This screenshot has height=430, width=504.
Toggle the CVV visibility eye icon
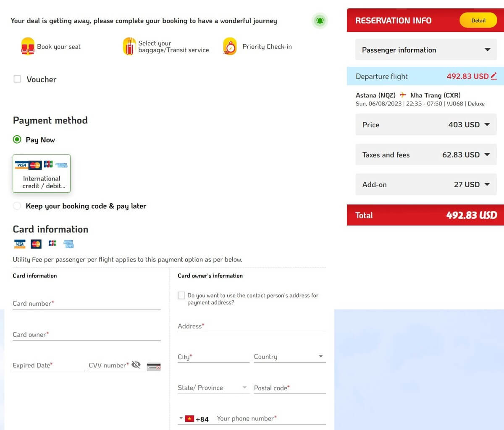[x=136, y=364]
